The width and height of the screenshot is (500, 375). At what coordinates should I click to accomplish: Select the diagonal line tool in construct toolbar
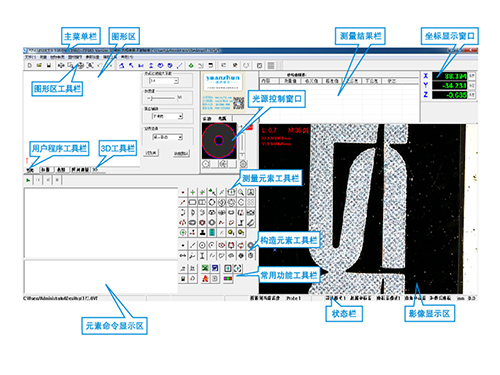point(192,246)
